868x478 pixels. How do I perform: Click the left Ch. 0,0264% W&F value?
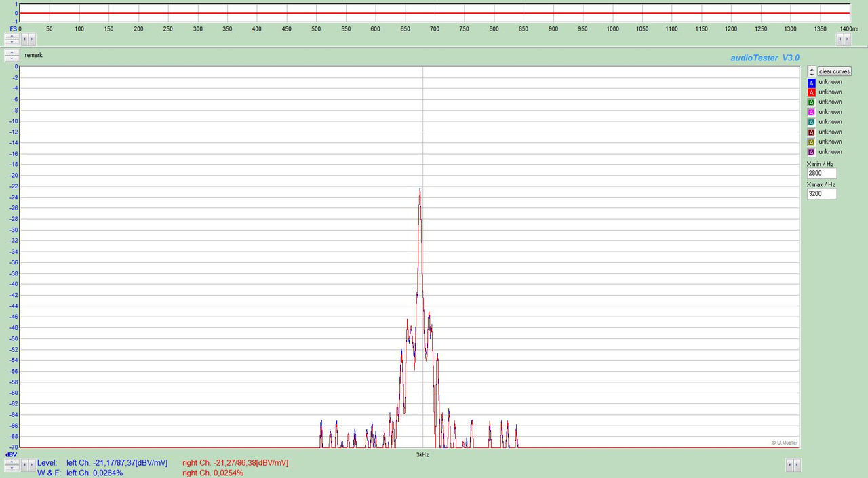(94, 473)
